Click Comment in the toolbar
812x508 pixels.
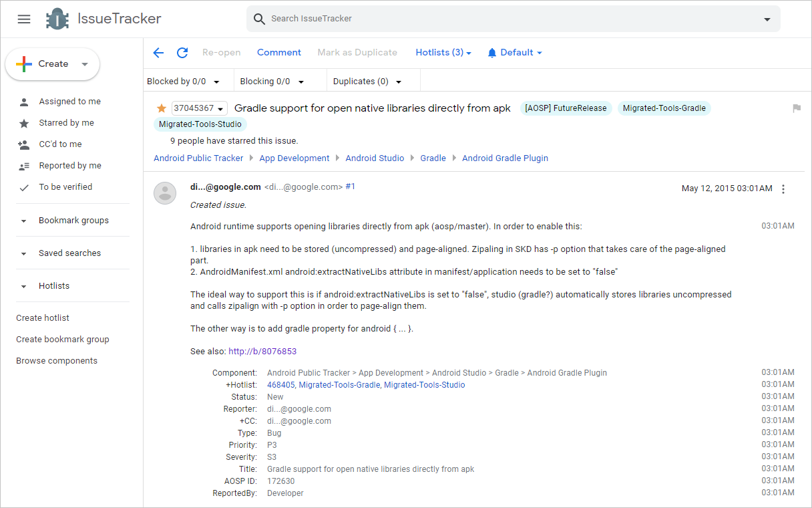279,52
